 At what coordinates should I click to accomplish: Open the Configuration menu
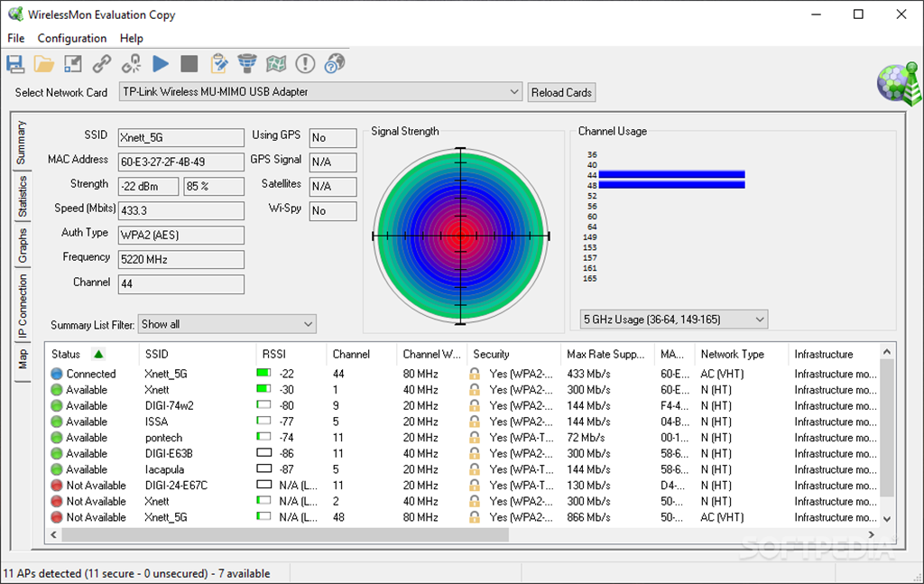click(x=72, y=38)
